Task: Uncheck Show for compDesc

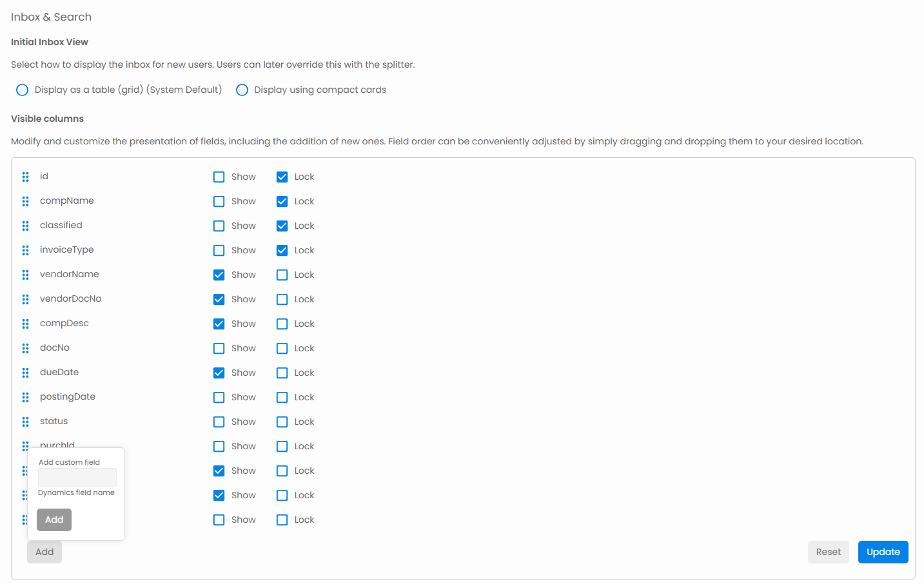Action: [x=219, y=324]
